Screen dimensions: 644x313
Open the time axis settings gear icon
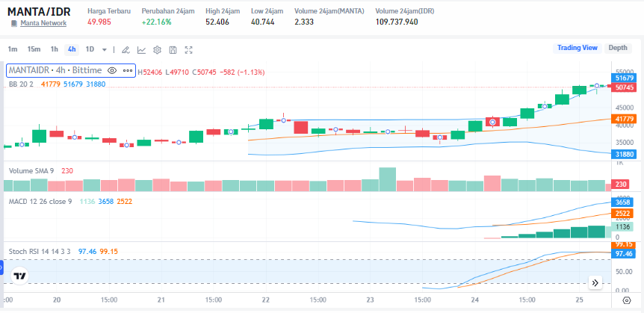(627, 300)
